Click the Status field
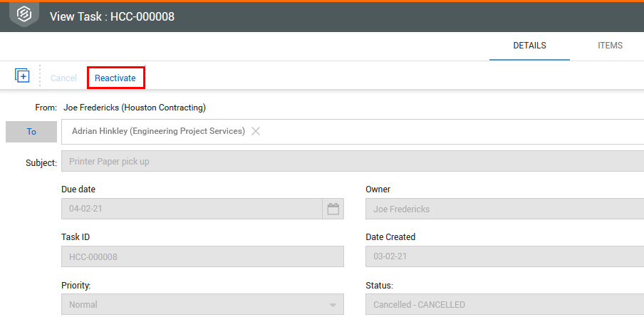The image size is (644, 317). pos(504,305)
